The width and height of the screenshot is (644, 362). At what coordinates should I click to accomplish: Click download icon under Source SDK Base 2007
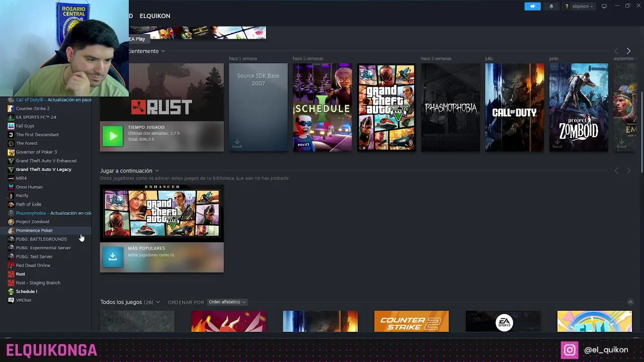(237, 144)
